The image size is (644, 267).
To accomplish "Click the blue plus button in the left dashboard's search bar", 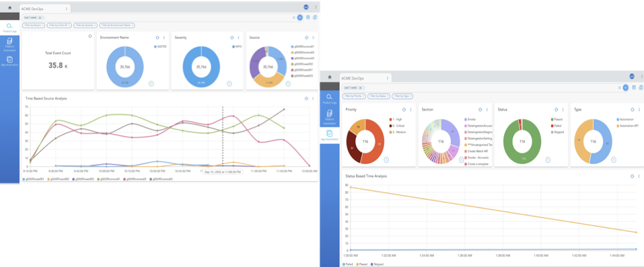I will click(299, 17).
